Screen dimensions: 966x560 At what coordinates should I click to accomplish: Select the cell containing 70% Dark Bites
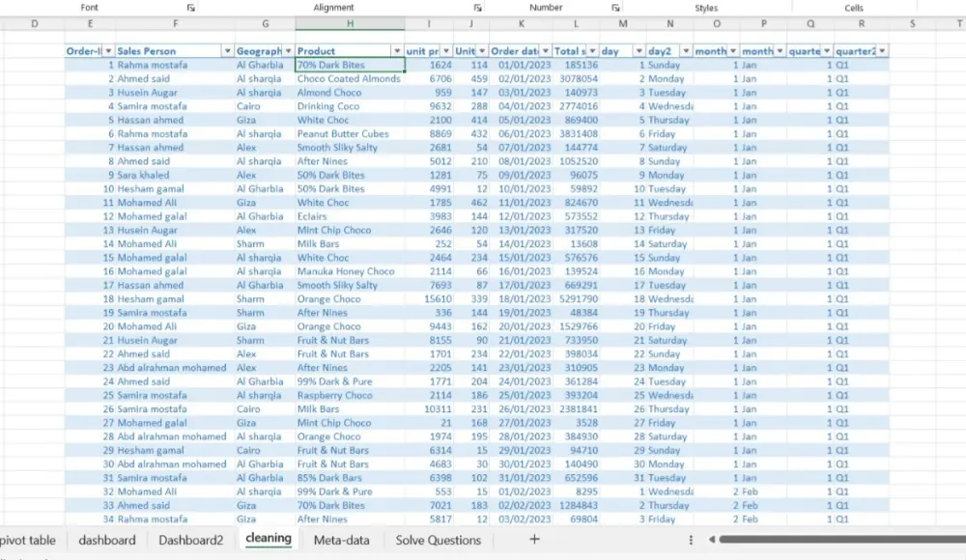[x=332, y=65]
